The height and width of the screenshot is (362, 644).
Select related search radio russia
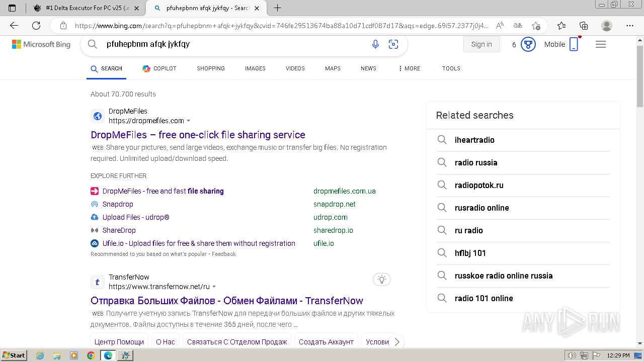[x=523, y=162]
